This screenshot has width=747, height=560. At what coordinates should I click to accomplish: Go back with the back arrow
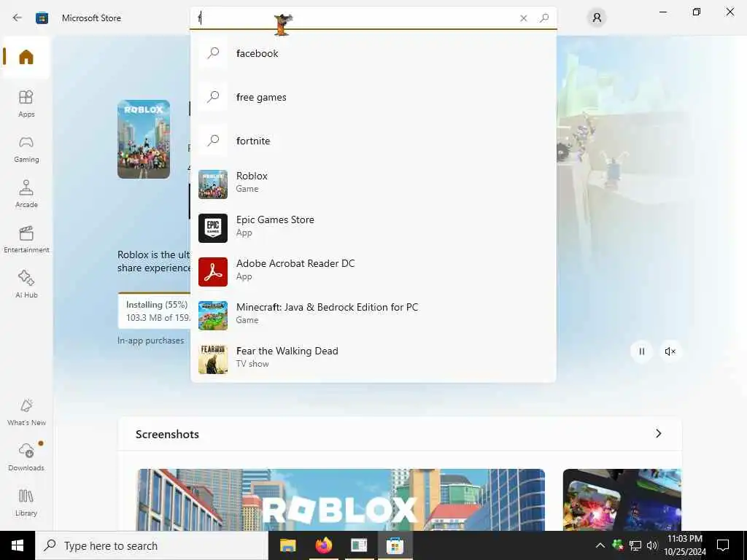[18, 17]
